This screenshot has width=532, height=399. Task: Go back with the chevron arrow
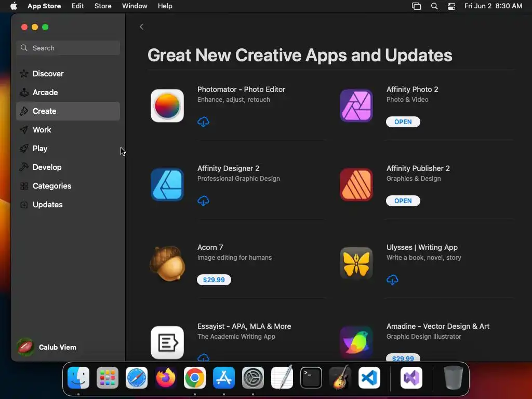(141, 27)
